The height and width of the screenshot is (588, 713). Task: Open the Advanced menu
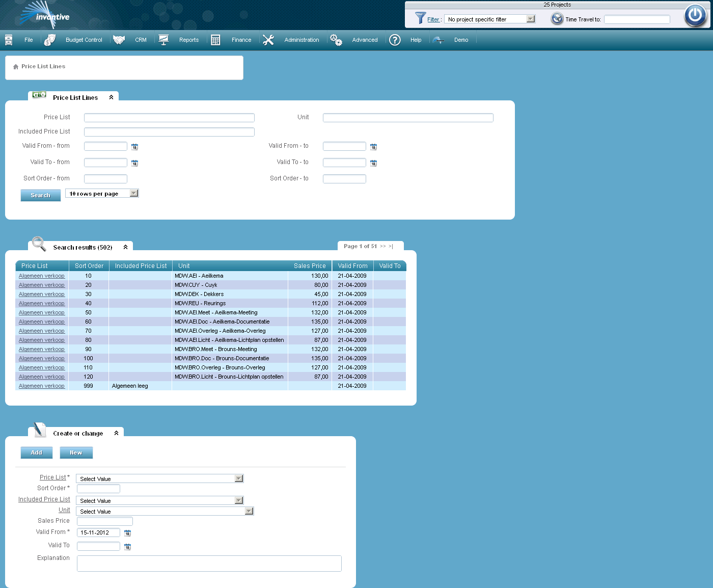365,40
